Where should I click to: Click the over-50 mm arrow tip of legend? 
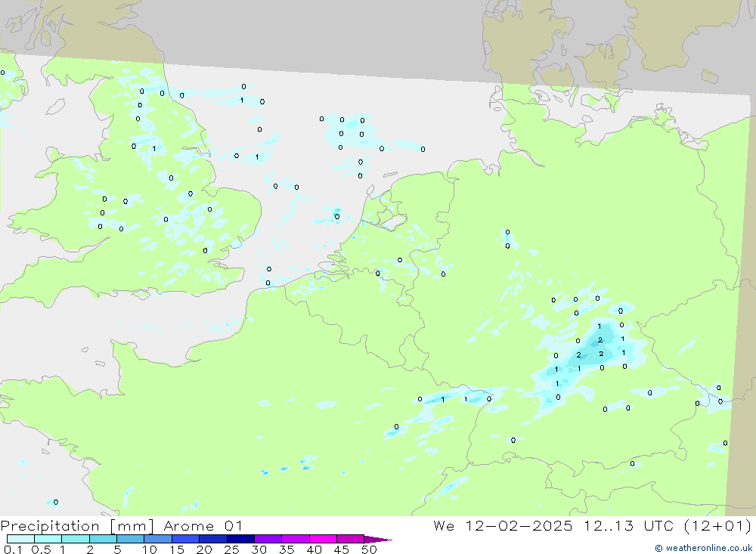coord(378,540)
